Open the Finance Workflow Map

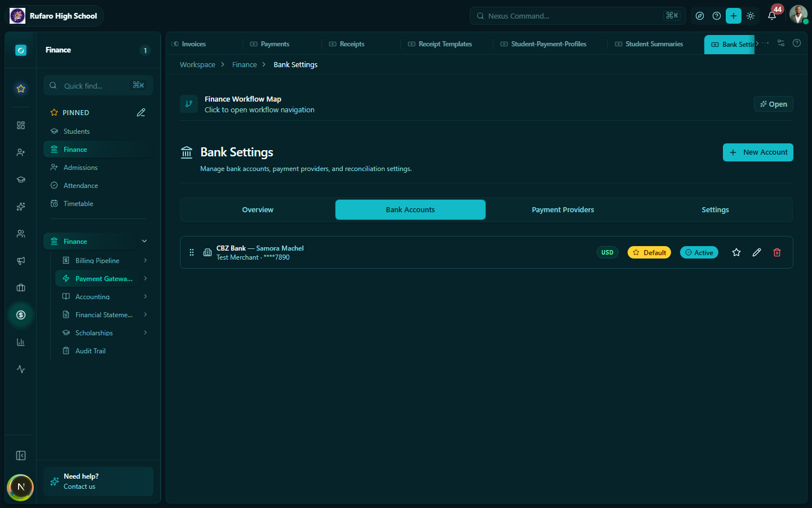pyautogui.click(x=774, y=104)
